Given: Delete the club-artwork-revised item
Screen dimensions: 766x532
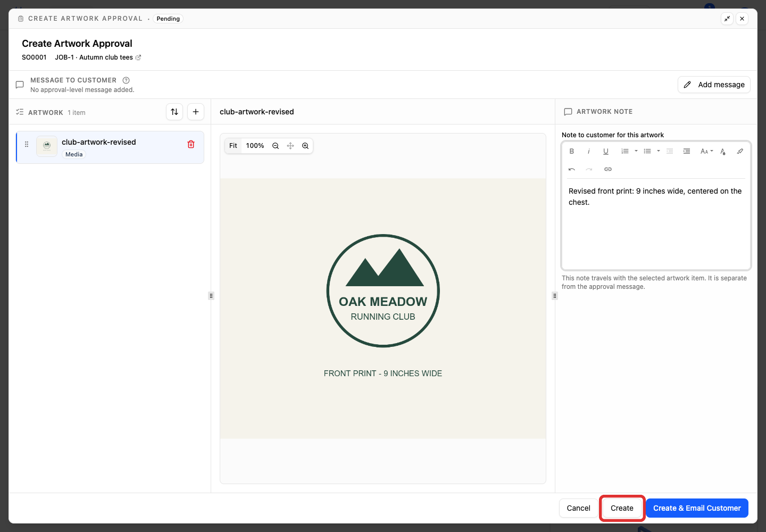Looking at the screenshot, I should click(x=191, y=144).
